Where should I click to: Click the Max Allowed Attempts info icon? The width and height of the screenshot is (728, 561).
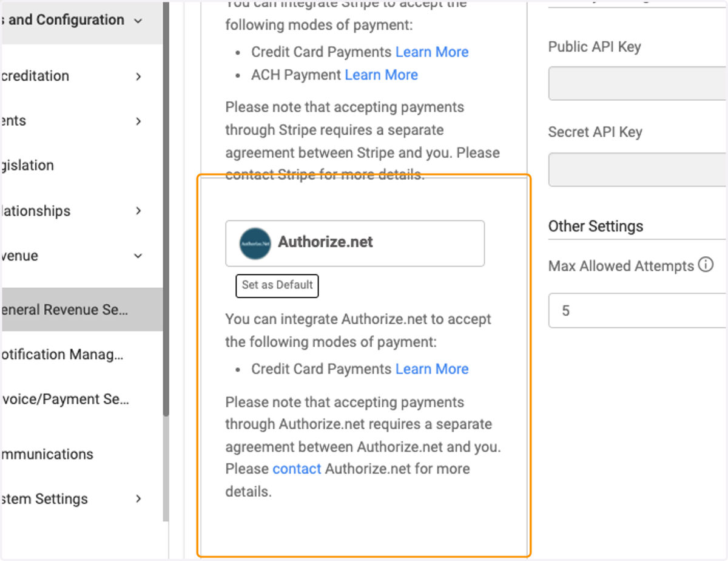pyautogui.click(x=706, y=265)
